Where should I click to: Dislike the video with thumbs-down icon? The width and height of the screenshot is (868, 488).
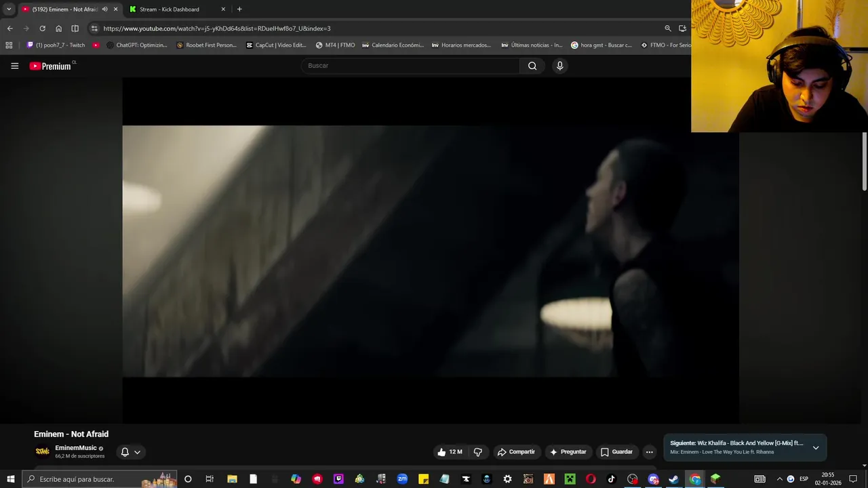pyautogui.click(x=478, y=452)
